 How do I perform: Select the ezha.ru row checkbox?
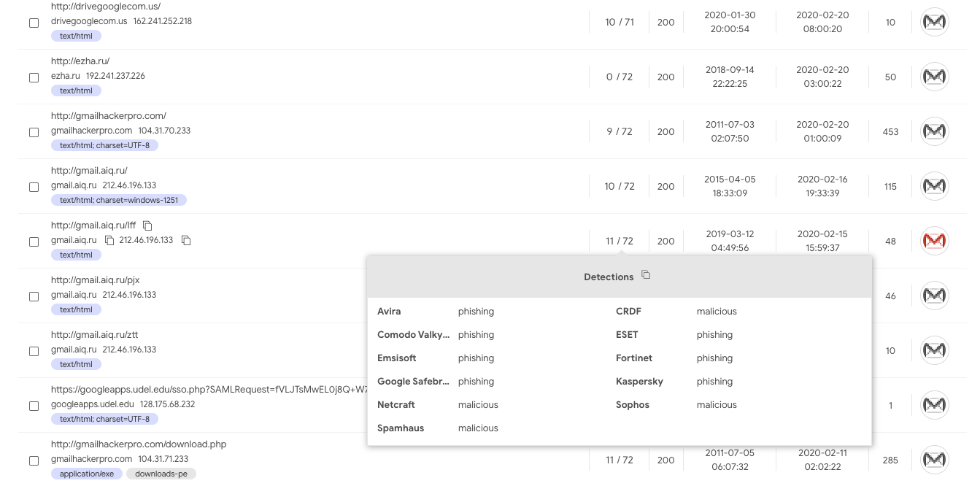tap(34, 78)
